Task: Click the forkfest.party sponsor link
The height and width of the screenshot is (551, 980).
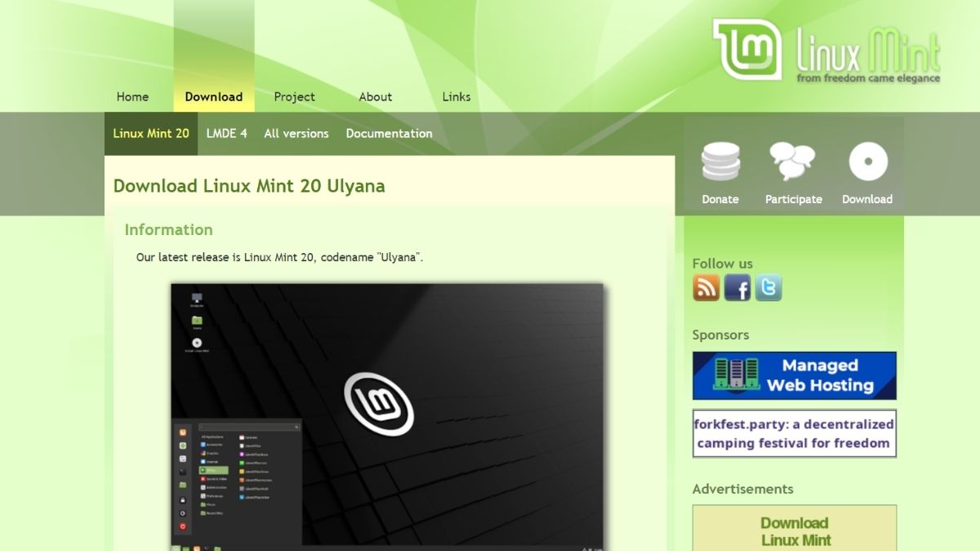Action: click(794, 433)
